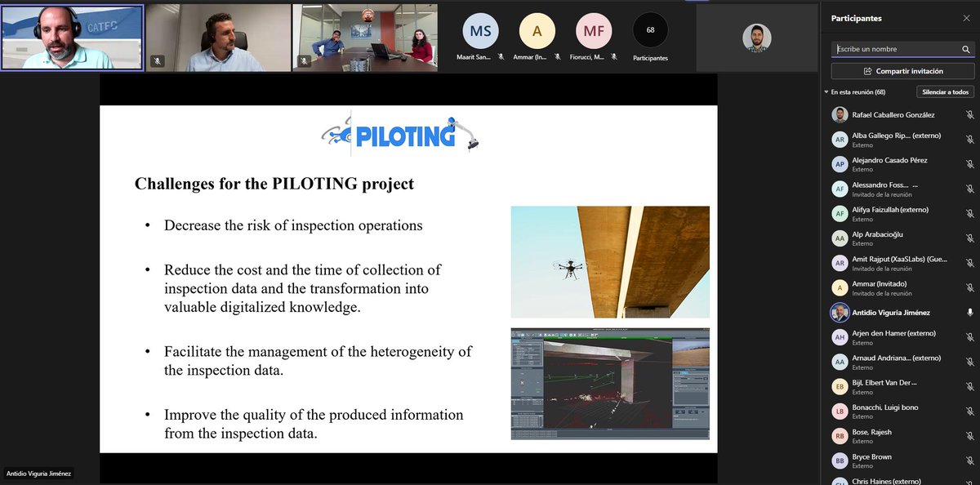Click the drone under bridge photo on slide

[x=610, y=261]
